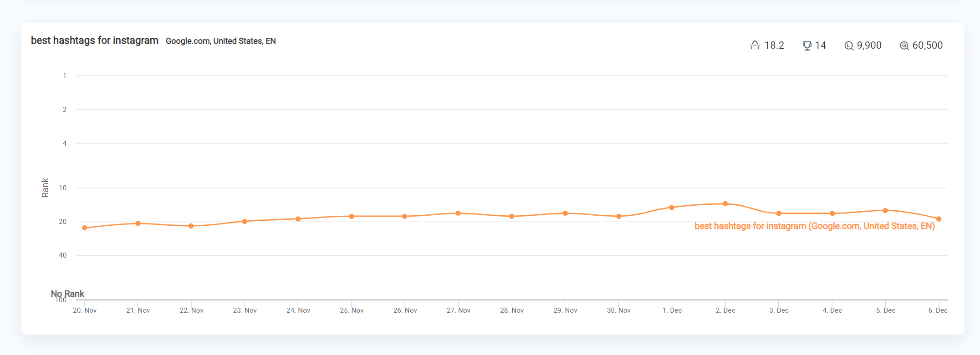Image resolution: width=980 pixels, height=355 pixels.
Task: Click the vertical "Rank" axis title
Action: tap(45, 188)
